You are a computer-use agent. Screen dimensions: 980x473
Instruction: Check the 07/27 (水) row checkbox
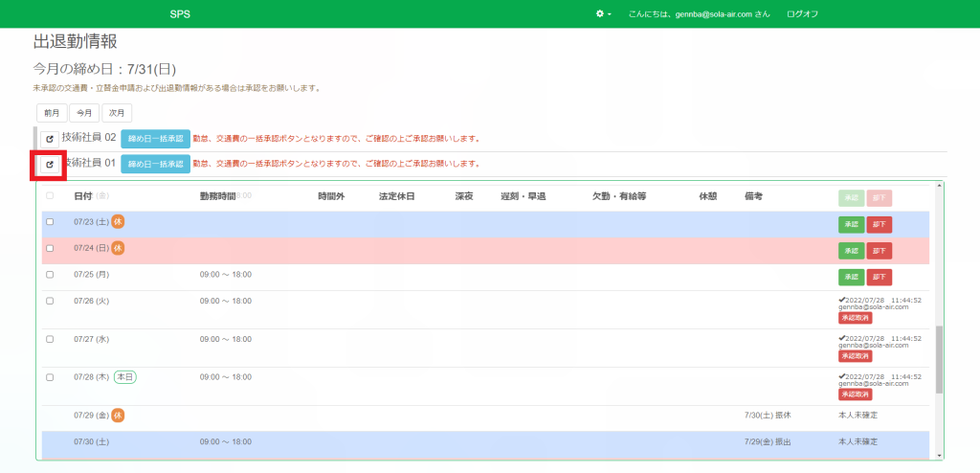point(50,337)
